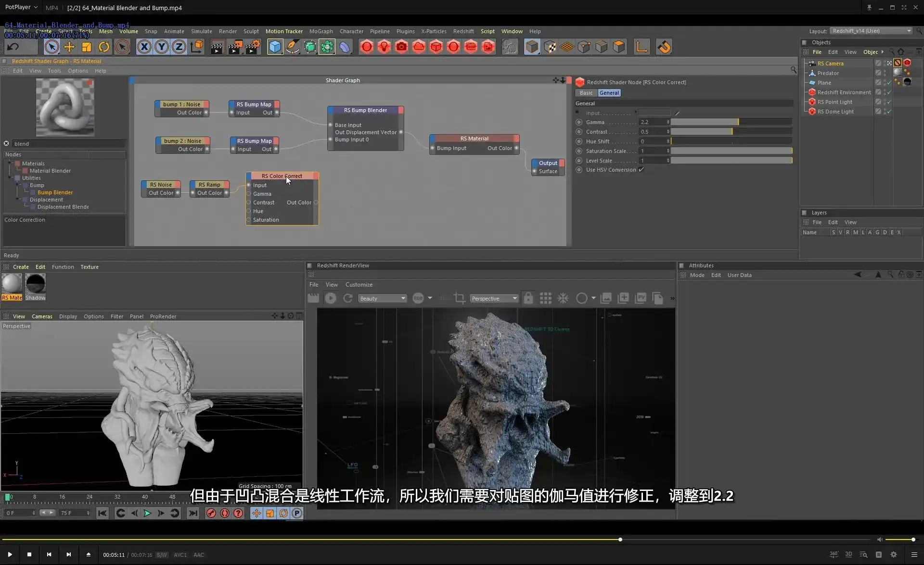924x565 pixels.
Task: Select the Bump Blender entry in Nodes list
Action: pos(54,192)
